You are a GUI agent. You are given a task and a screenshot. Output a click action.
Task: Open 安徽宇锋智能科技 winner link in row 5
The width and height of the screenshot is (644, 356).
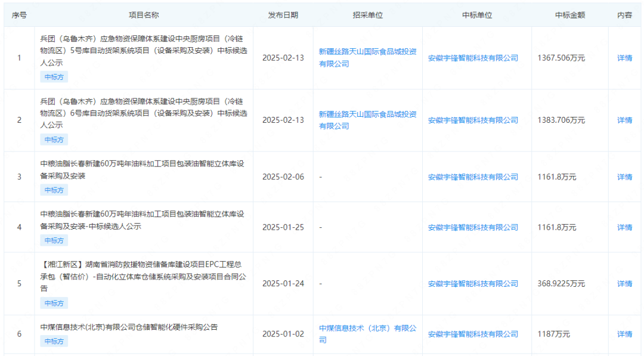click(473, 284)
